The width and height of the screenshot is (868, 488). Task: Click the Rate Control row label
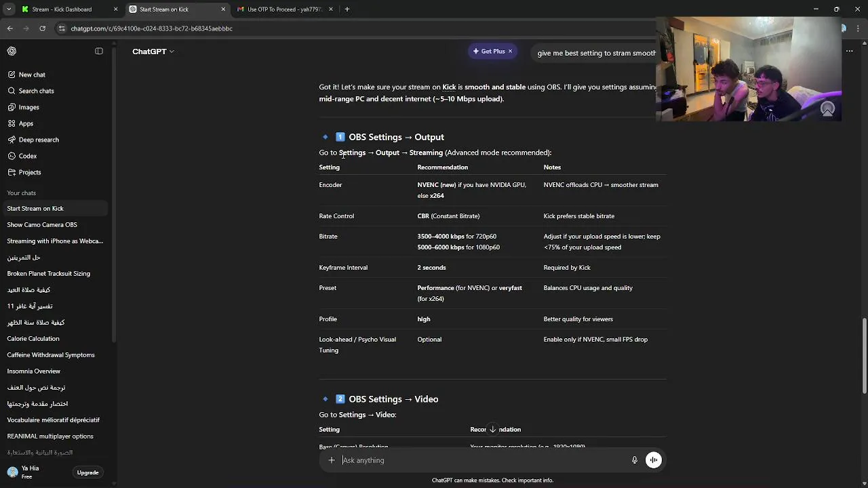coord(336,216)
